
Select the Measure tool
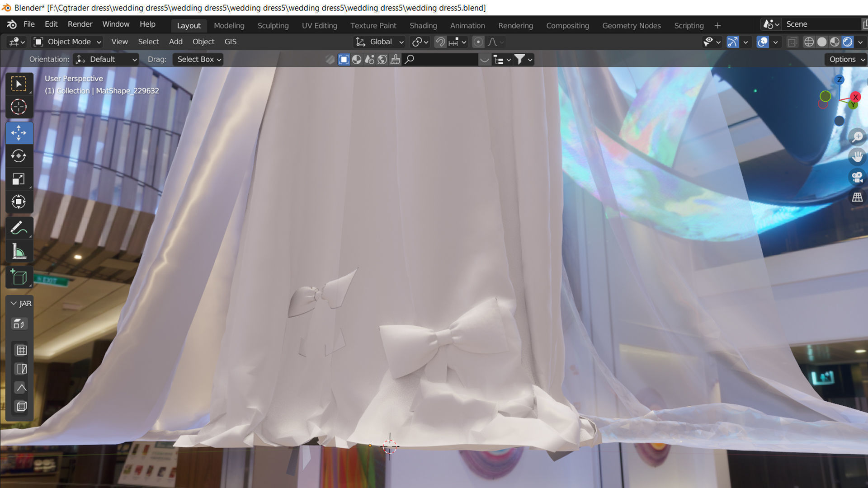19,251
